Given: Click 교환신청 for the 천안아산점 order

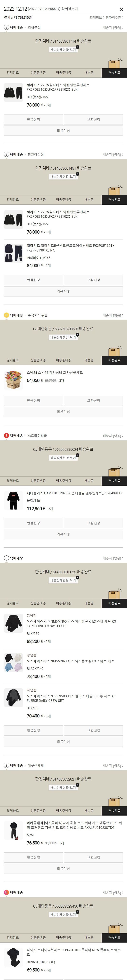Looking at the screenshot, I should coord(93,280).
